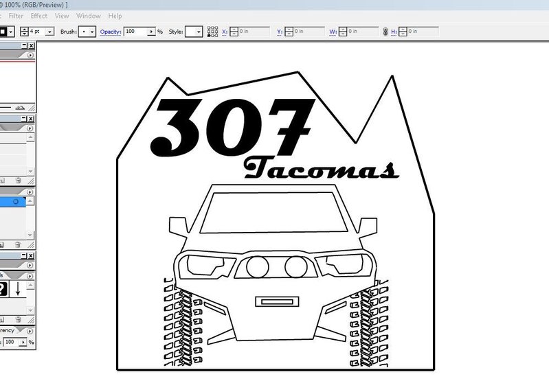Click the stroke weight stepper arrows

click(24, 32)
